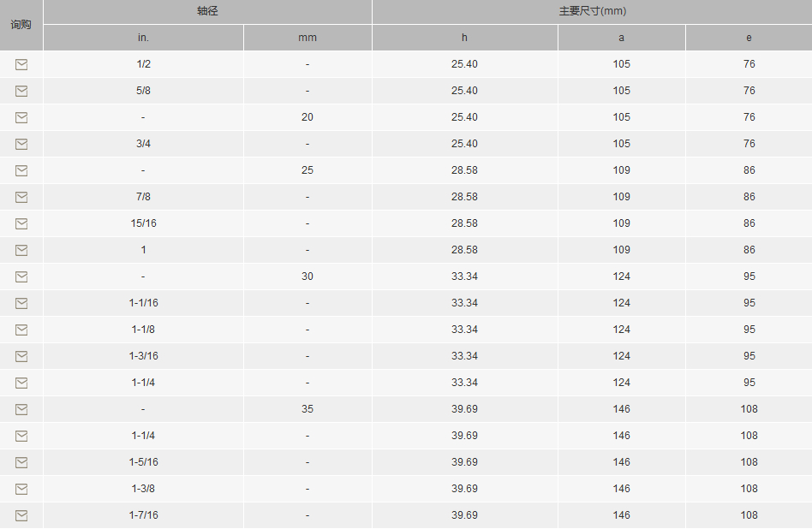The height and width of the screenshot is (529, 812).
Task: Click envelope icon for 35 mm shaft row
Action: (21, 409)
